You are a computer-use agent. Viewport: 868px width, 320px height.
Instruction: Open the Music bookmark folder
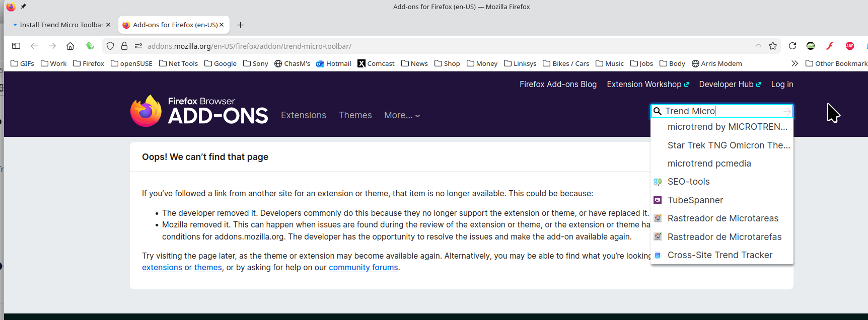coord(610,63)
